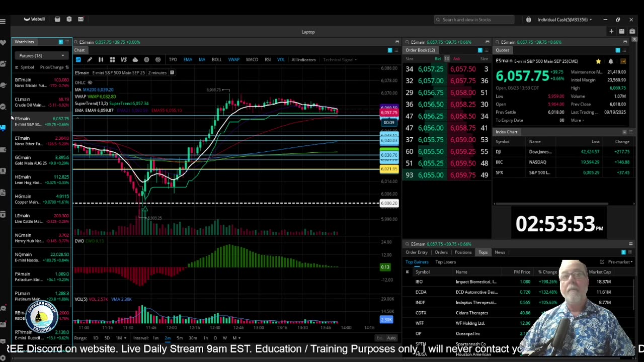
Task: Set the range to 1D
Action: (x=96, y=338)
